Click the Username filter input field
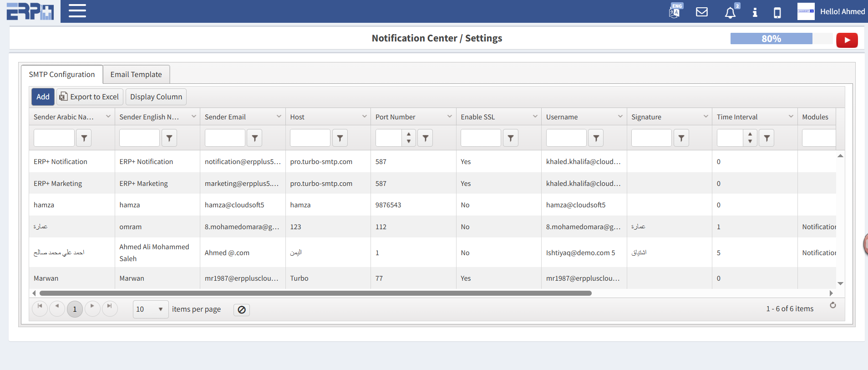 point(566,138)
